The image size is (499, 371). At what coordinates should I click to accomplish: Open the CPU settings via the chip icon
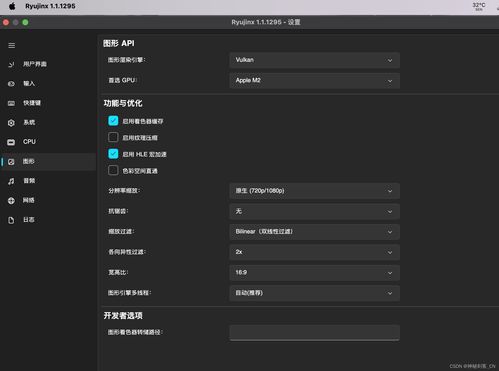(11, 142)
